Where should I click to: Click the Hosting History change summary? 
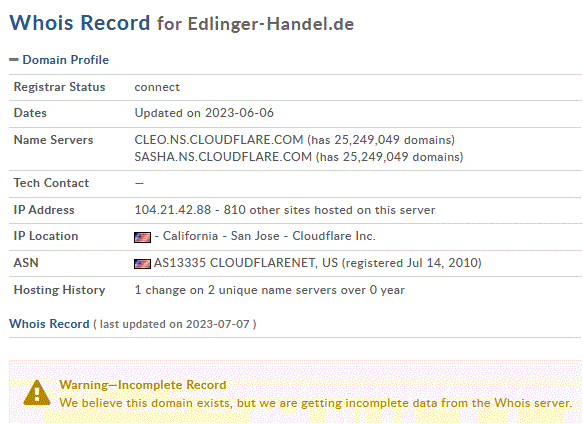[x=270, y=290]
